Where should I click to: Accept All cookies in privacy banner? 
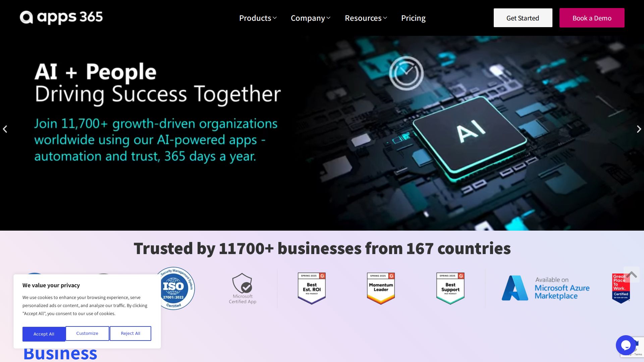[x=44, y=334]
